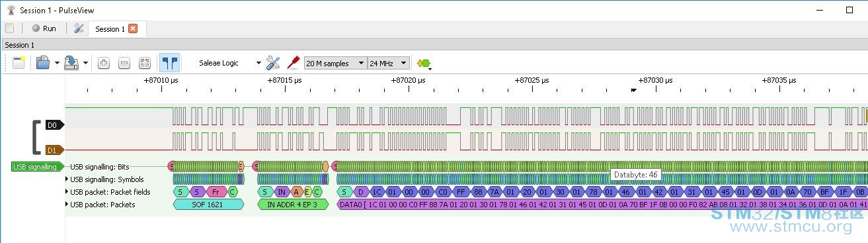The width and height of the screenshot is (868, 243).
Task: Click the D field of DATA0 packet
Action: 361,192
